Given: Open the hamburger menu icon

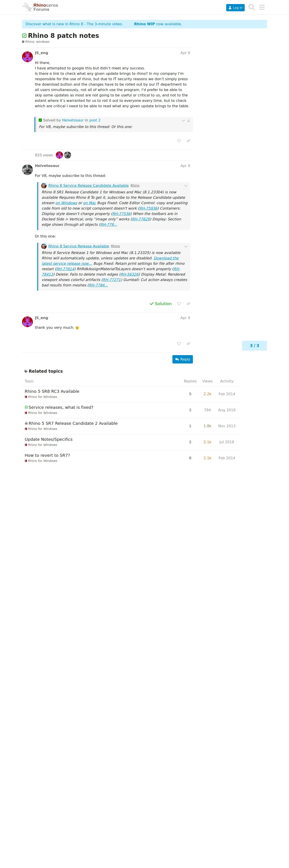Looking at the screenshot, I should pyautogui.click(x=262, y=7).
